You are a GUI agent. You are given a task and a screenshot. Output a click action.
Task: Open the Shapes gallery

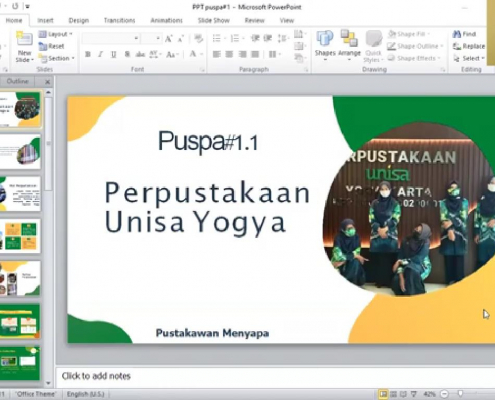pos(325,46)
